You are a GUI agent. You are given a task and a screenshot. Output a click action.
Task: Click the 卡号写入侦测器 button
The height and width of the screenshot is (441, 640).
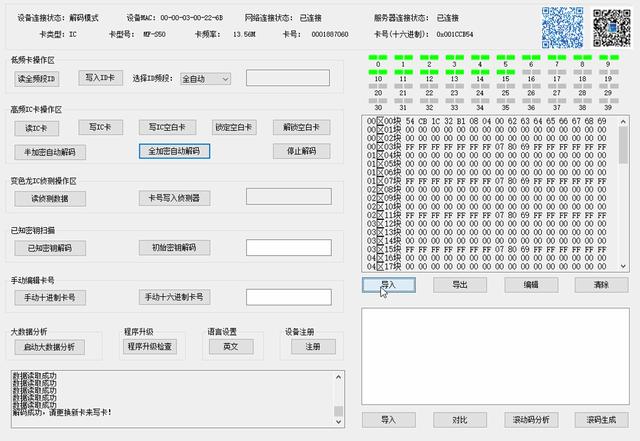174,198
